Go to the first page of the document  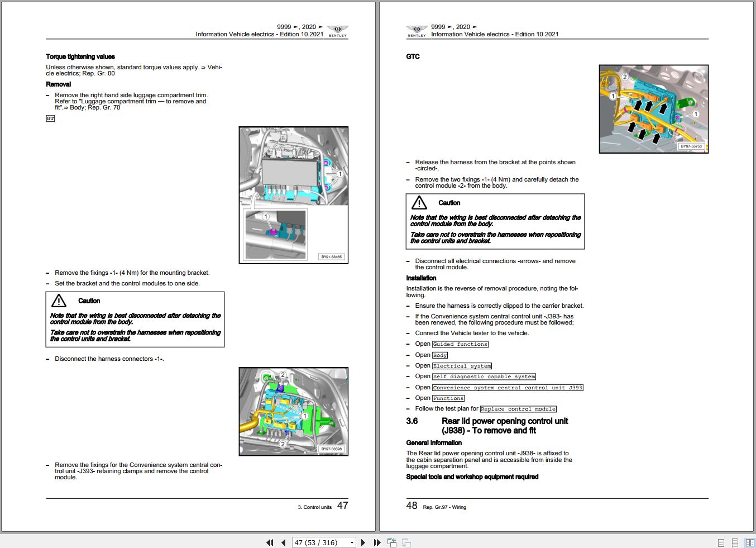(270, 542)
